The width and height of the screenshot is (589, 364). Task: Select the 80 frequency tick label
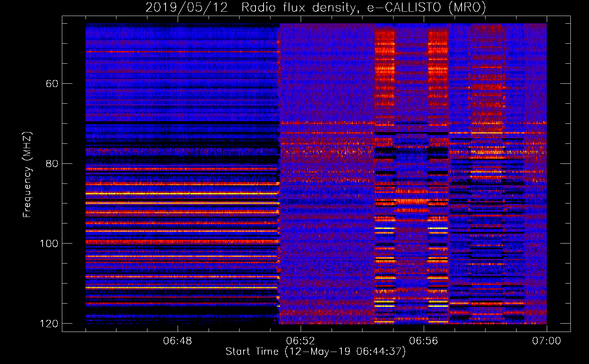(x=52, y=163)
